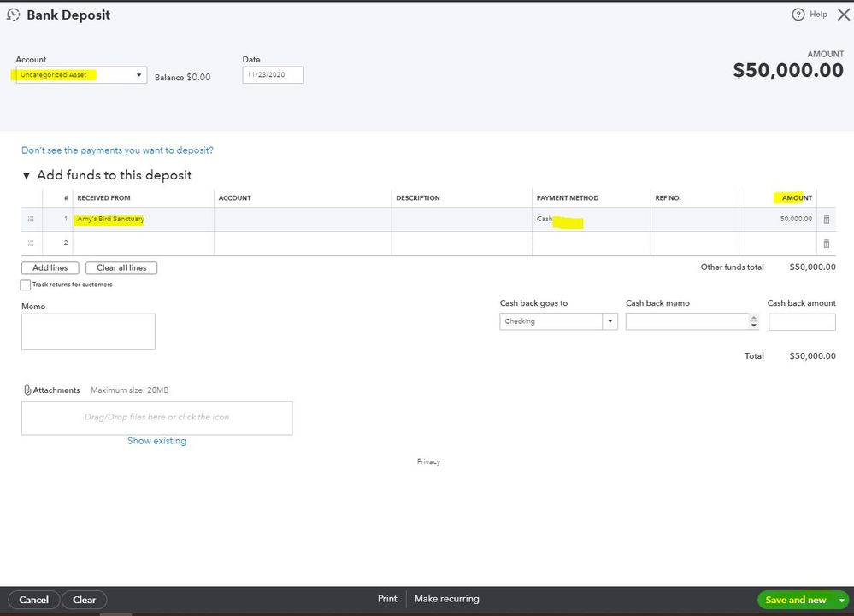Screen dimensions: 854x616
Task: Click the drag handle icon for line 2
Action: coord(31,243)
